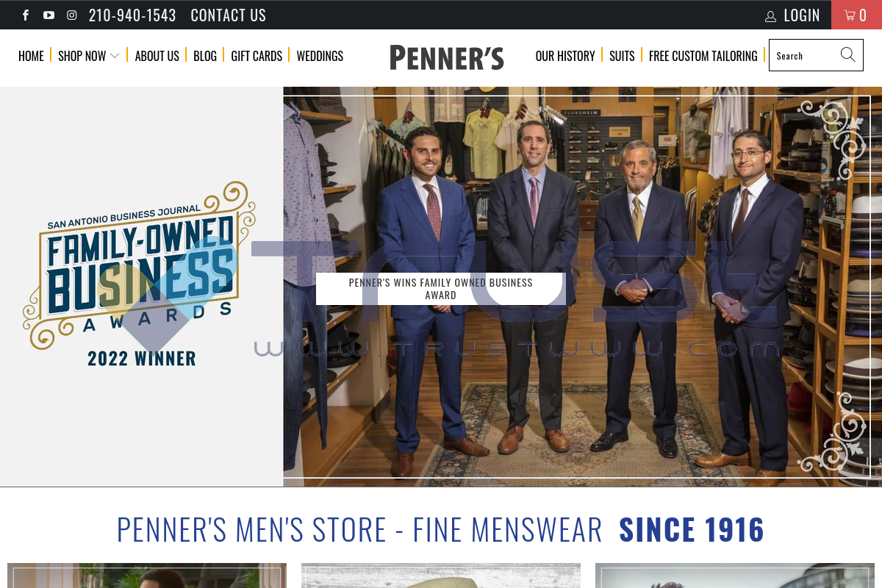Click the Contact Us link

click(229, 15)
